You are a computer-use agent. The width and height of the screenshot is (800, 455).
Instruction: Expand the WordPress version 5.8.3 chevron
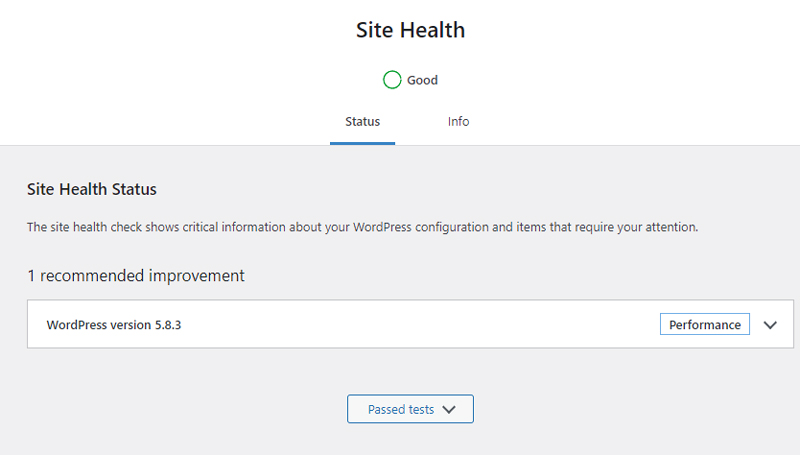(770, 325)
